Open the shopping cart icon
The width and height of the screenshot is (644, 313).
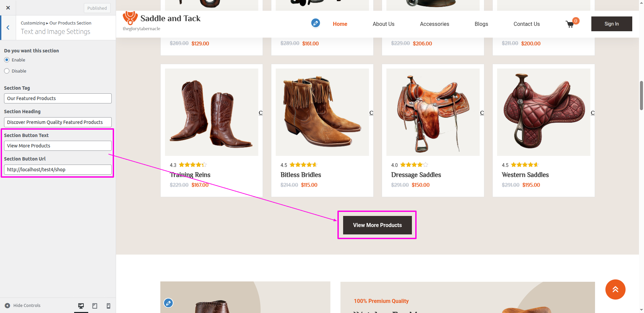(570, 24)
